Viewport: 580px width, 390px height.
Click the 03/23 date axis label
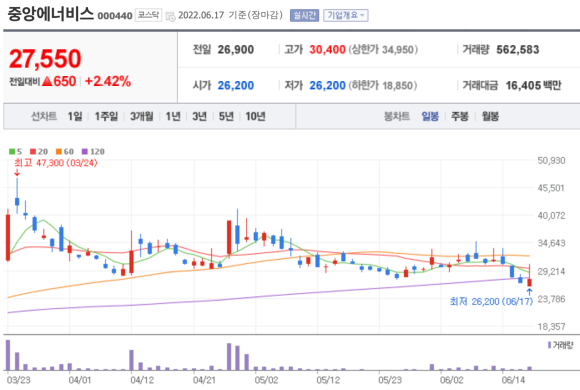(x=19, y=380)
